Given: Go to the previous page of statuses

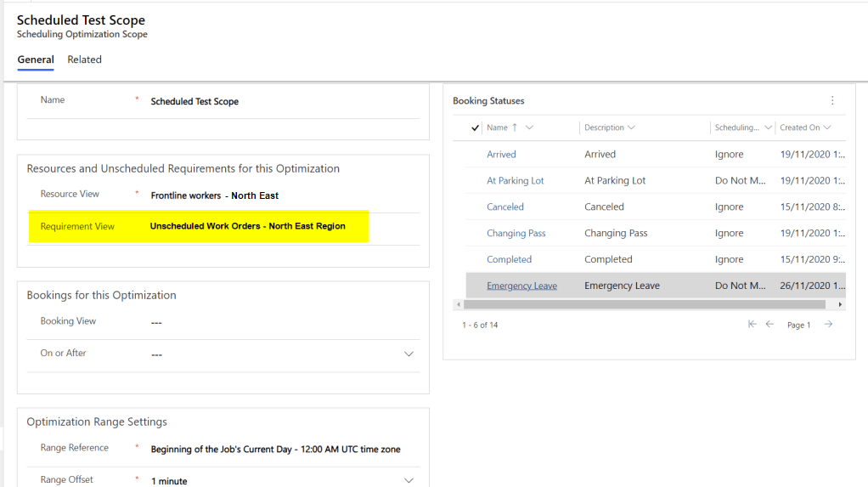Looking at the screenshot, I should coord(769,324).
